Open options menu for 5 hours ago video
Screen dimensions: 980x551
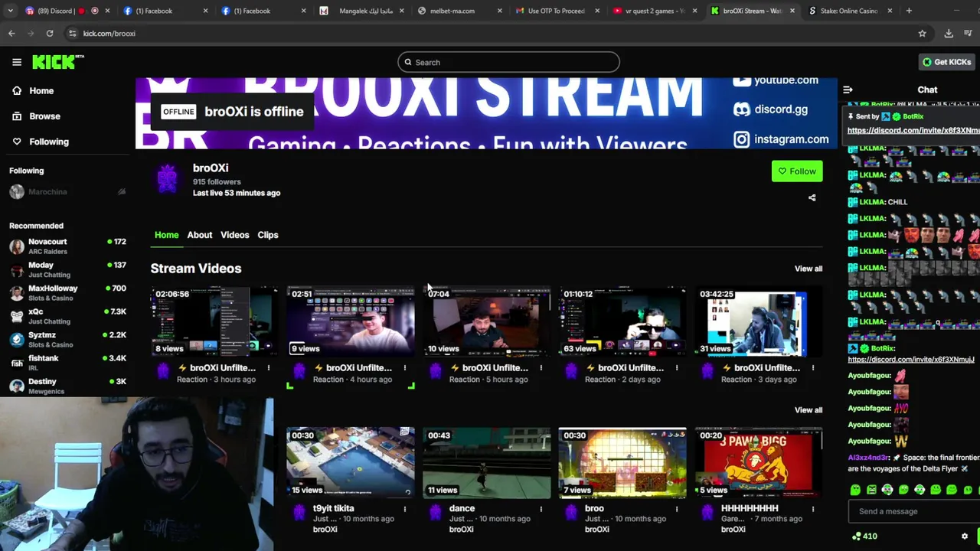(541, 368)
